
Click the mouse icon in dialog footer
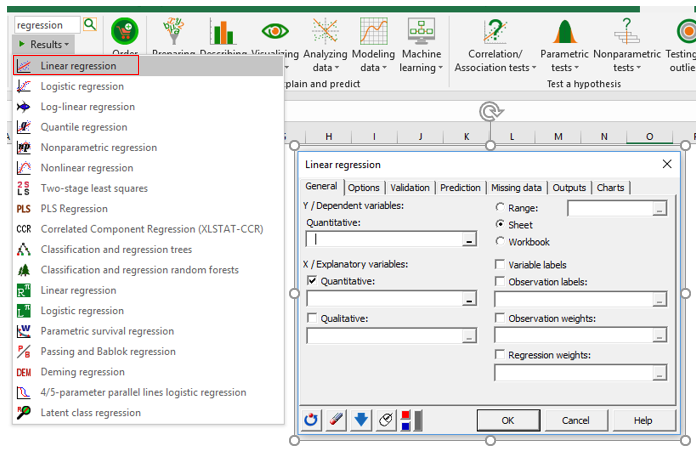386,420
